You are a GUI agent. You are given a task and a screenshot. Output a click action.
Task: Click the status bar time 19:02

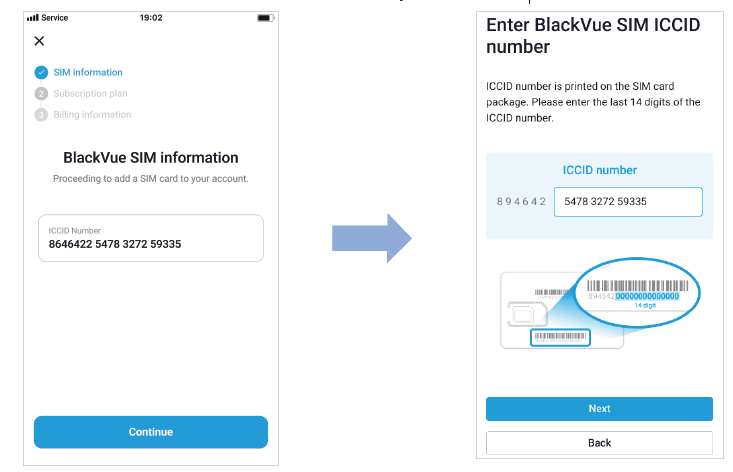pyautogui.click(x=151, y=18)
